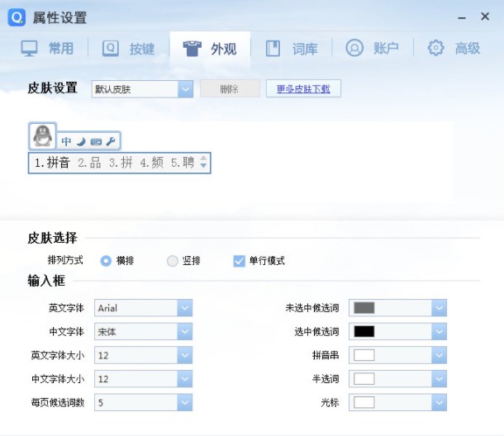The image size is (504, 436).
Task: Click the white 半选词 color swatch
Action: pos(364,378)
